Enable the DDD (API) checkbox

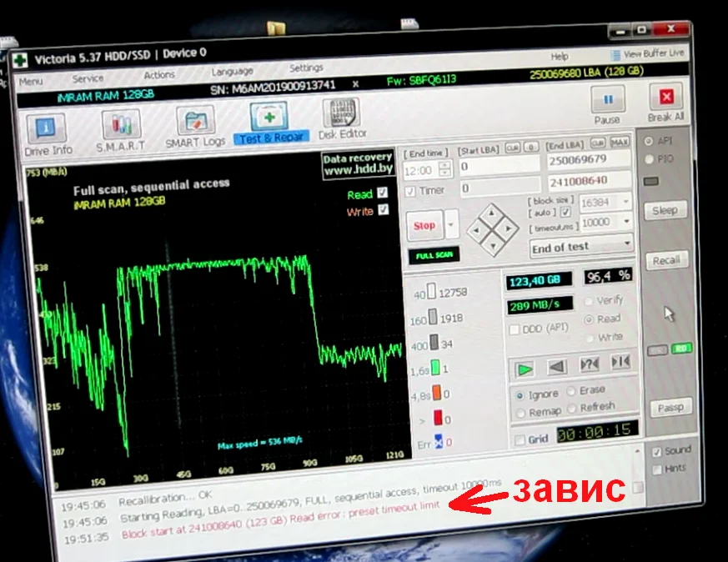coord(514,329)
